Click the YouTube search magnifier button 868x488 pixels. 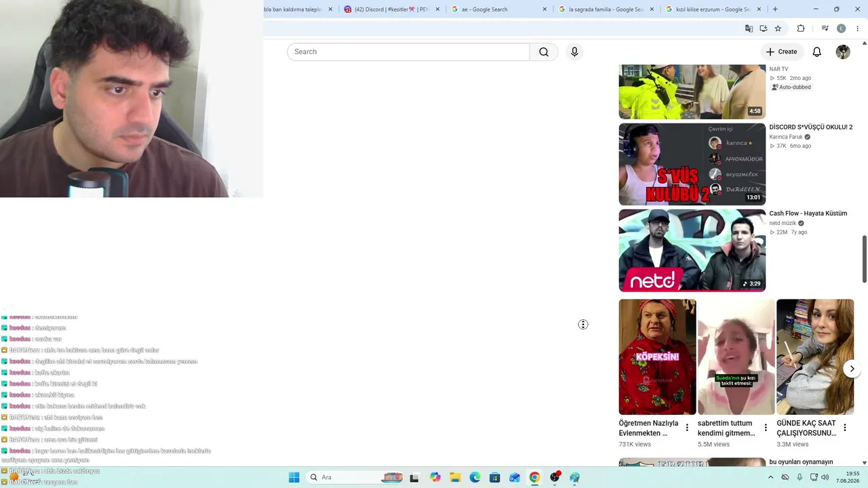point(543,52)
